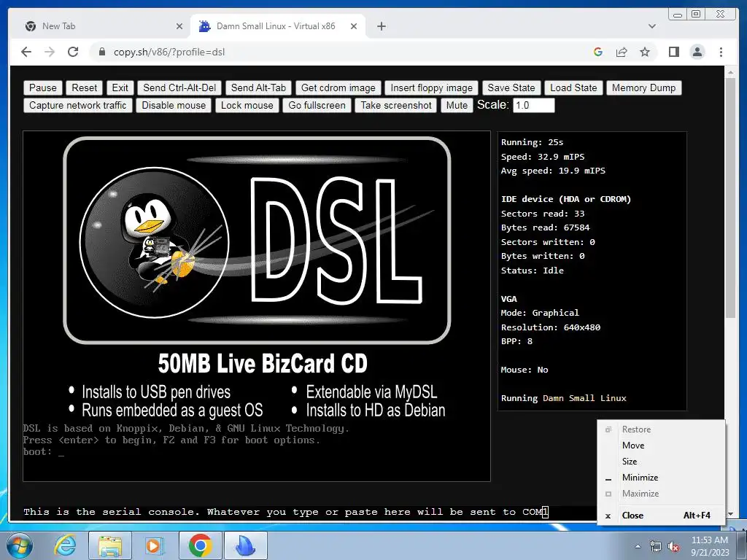Click the browser back arrow
747x560 pixels.
[x=26, y=52]
